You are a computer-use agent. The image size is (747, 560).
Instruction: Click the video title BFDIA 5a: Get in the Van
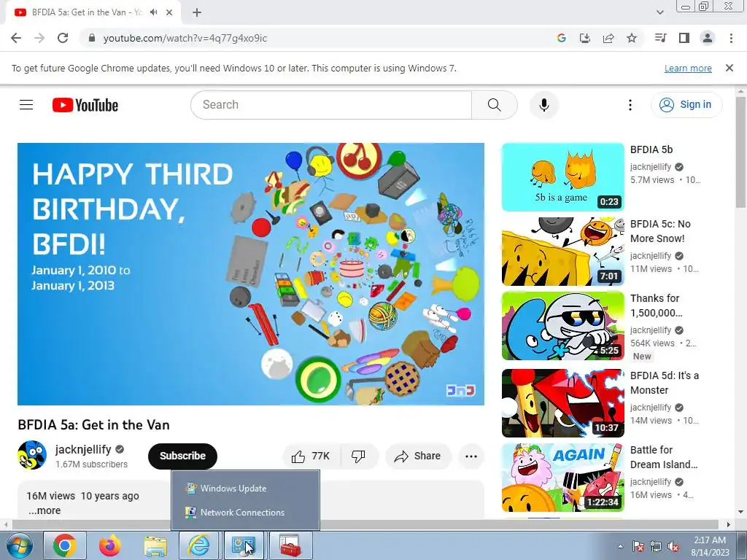click(94, 425)
